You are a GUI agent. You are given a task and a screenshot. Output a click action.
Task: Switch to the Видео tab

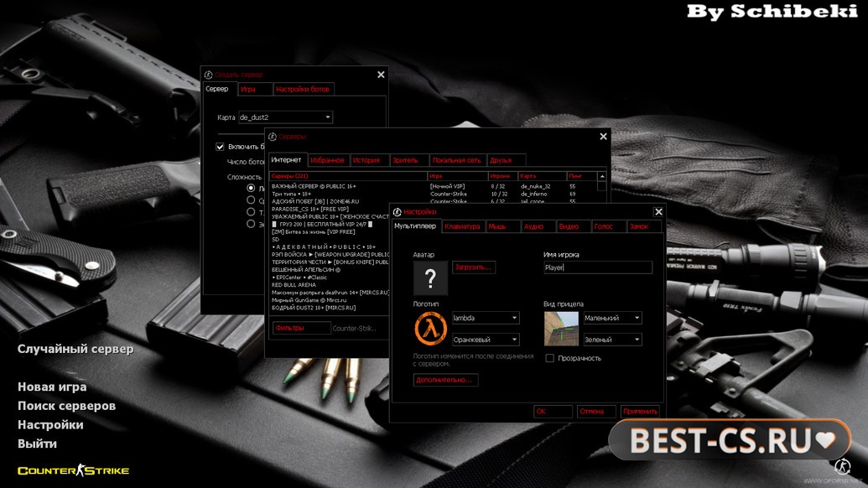[x=573, y=226]
